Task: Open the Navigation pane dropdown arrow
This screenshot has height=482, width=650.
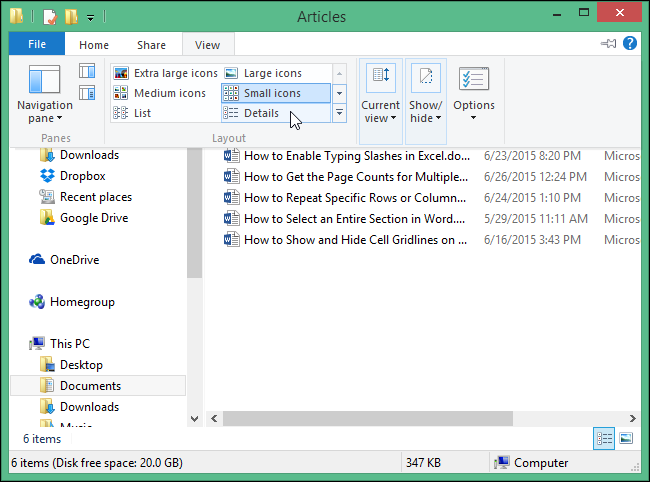Action: point(60,118)
